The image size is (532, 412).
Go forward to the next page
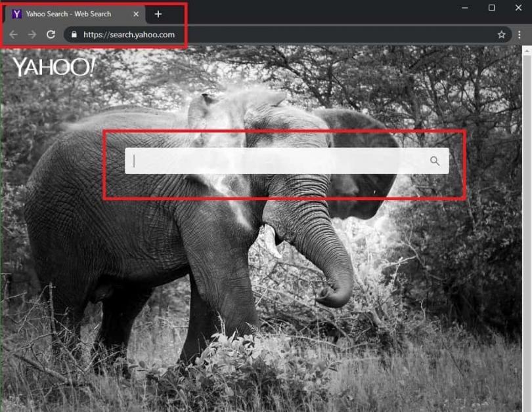[32, 35]
